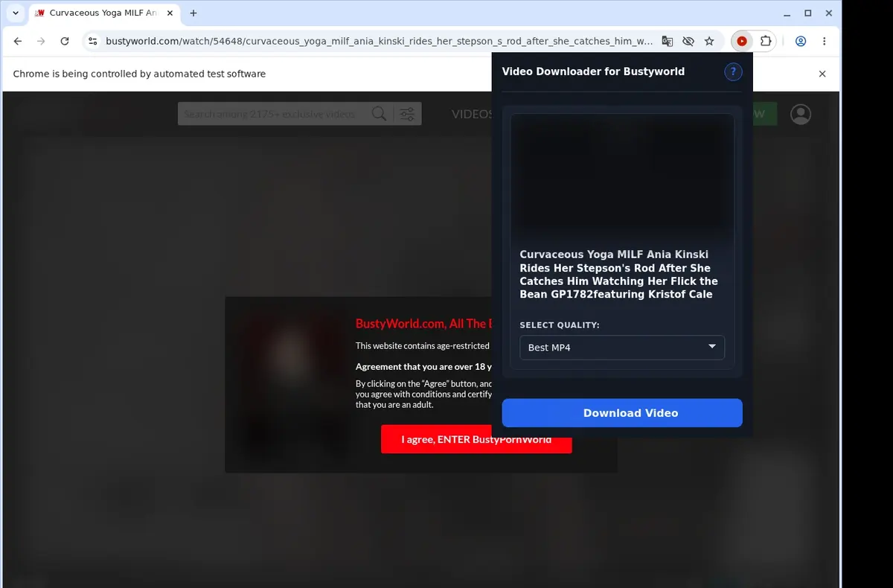
Task: Click the Download Video button
Action: coord(622,413)
